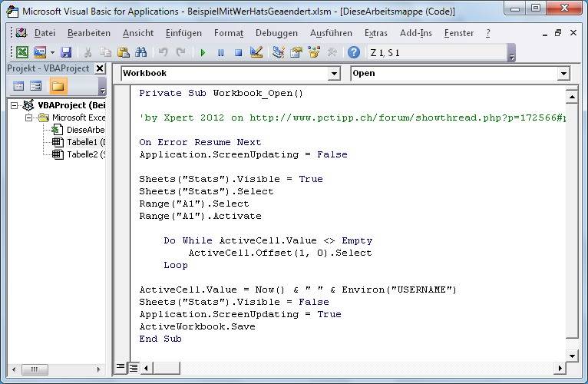Collapse the VBAProject tree node
This screenshot has height=384, width=588.
coord(15,105)
